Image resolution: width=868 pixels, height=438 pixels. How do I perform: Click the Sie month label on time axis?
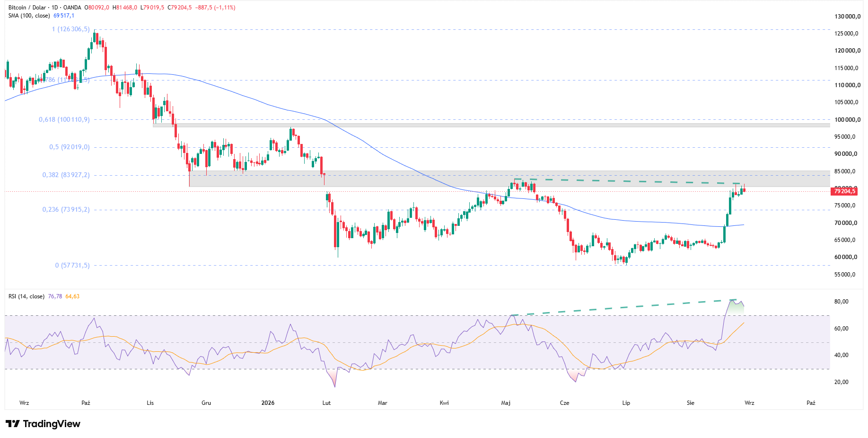[x=691, y=403]
